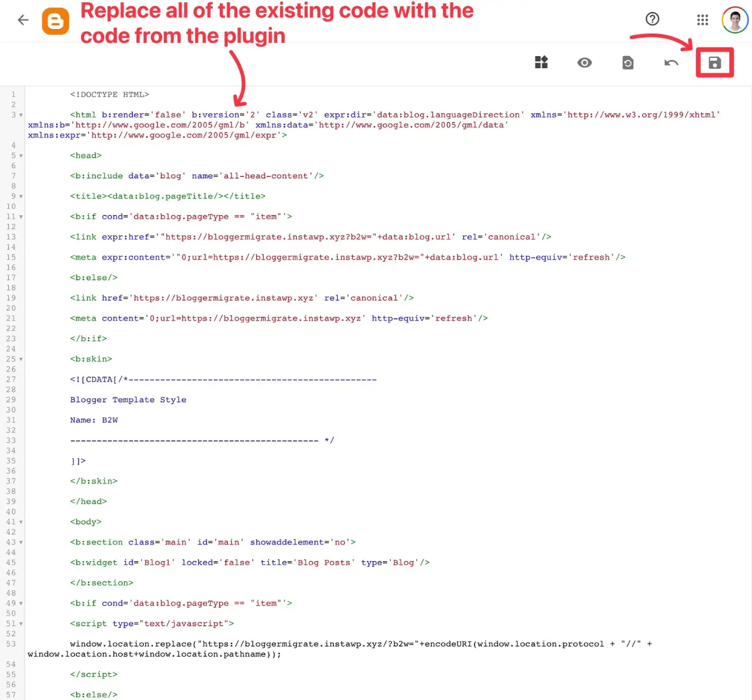Click the restore default theme icon
Image resolution: width=752 pixels, height=700 pixels.
pyautogui.click(x=628, y=62)
